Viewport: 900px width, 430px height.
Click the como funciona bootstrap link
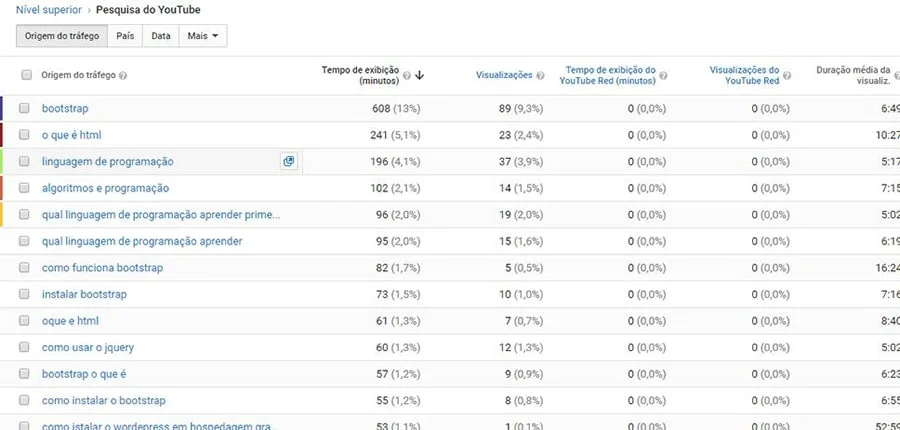click(x=102, y=268)
